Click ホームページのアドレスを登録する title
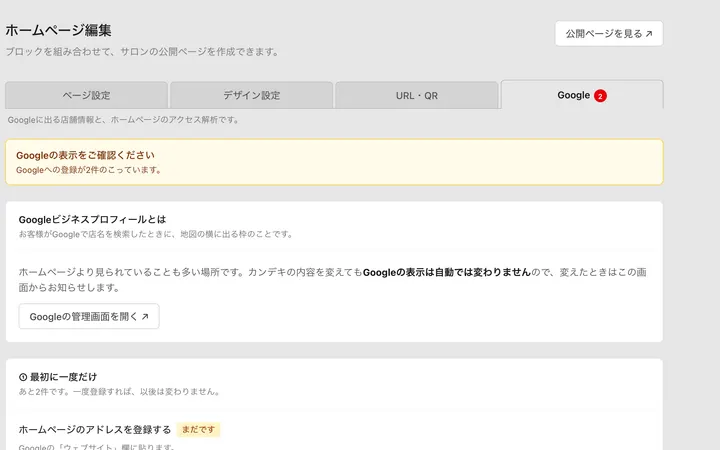720x450 pixels. coord(95,430)
